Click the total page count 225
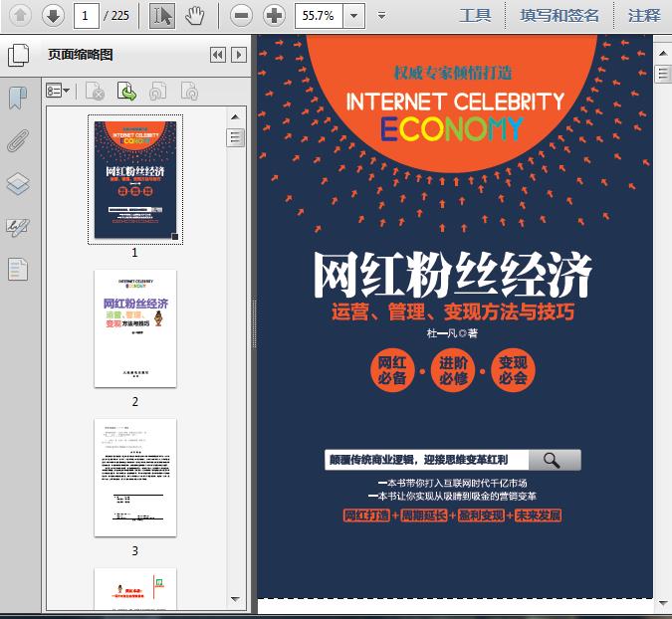The width and height of the screenshot is (672, 619). pos(120,16)
